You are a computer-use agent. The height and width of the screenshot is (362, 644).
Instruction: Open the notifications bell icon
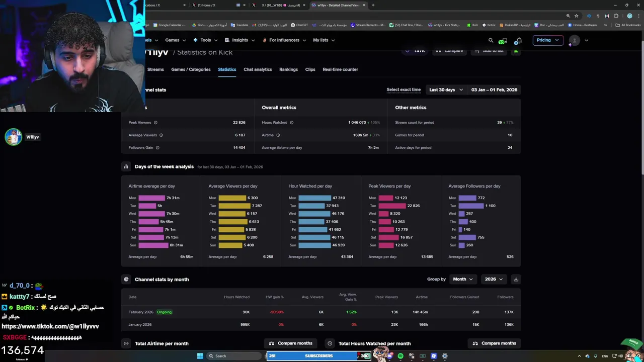(519, 40)
